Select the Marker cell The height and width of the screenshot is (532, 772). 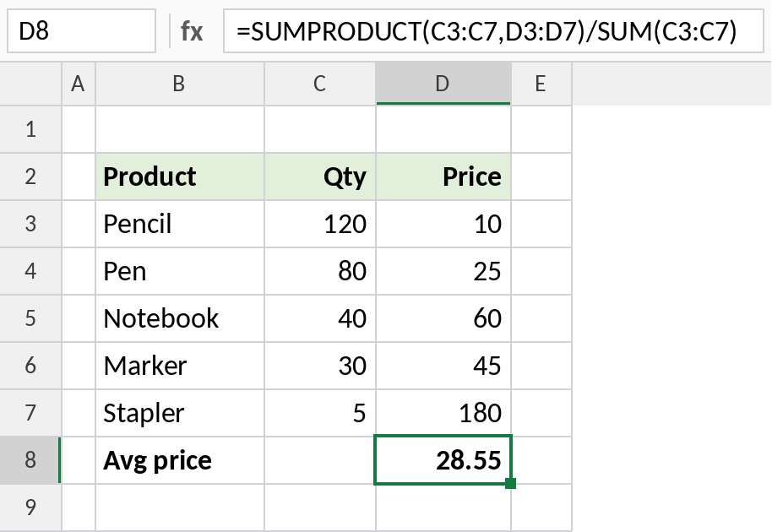(x=180, y=365)
